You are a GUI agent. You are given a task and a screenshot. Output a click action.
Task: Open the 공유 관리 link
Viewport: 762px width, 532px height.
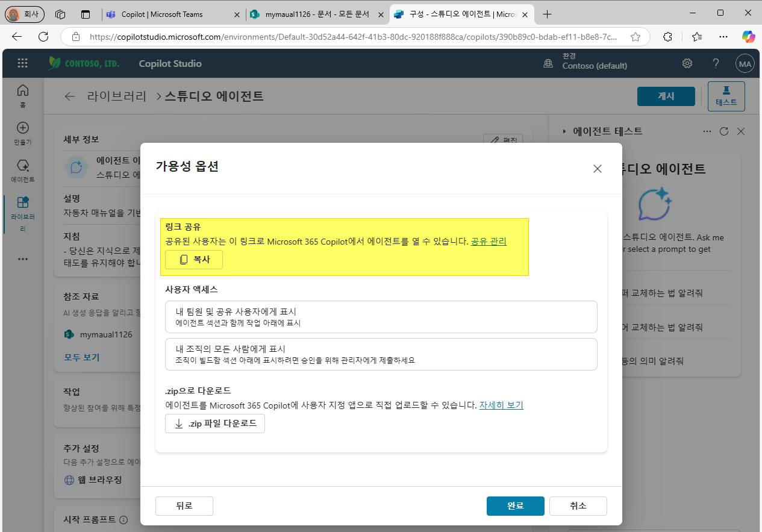point(489,241)
